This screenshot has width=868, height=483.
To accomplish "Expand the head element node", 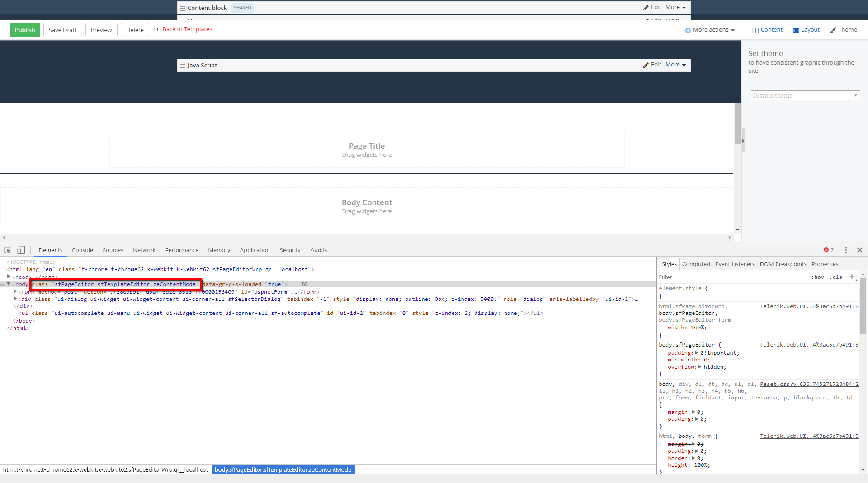I will (x=9, y=277).
